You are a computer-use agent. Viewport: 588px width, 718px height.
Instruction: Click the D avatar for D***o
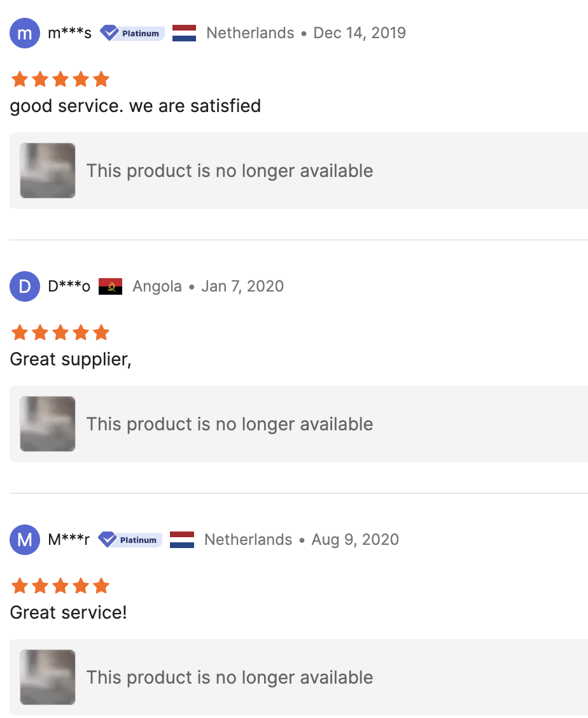(x=25, y=286)
